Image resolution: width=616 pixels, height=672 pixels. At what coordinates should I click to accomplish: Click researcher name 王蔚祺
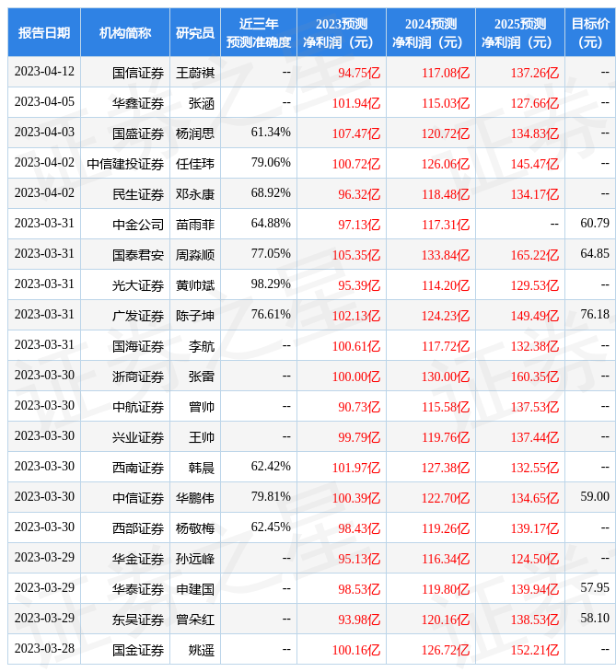[x=195, y=72]
